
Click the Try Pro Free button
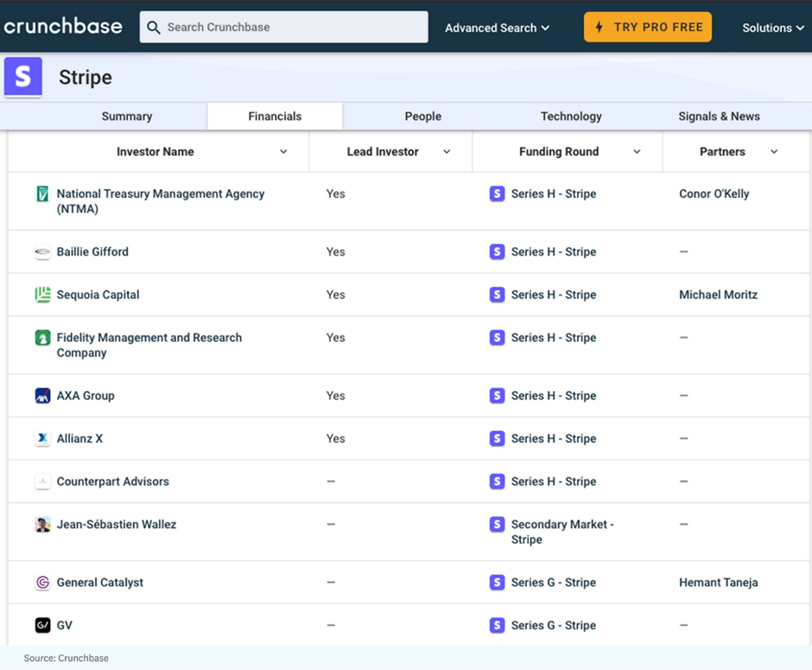point(648,27)
